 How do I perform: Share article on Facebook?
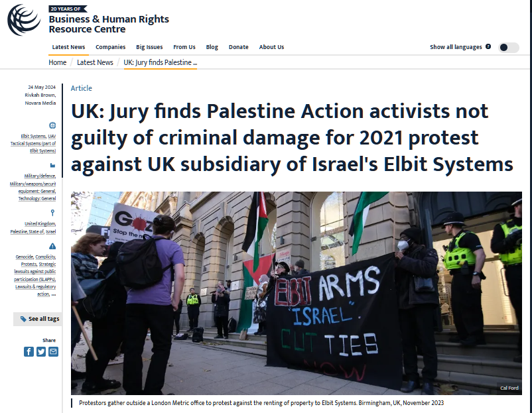[x=29, y=351]
